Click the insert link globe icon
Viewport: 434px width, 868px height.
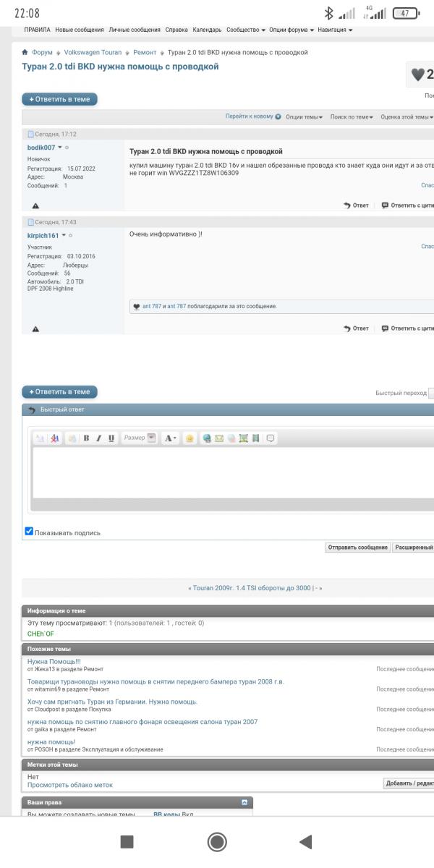(207, 438)
